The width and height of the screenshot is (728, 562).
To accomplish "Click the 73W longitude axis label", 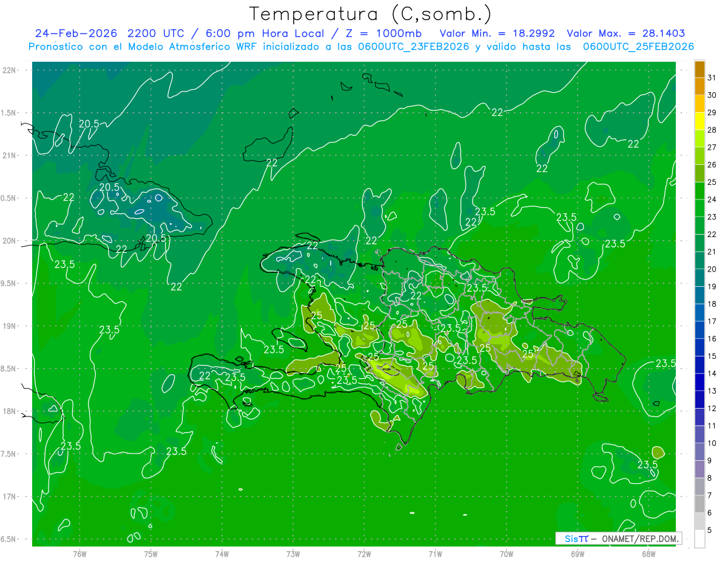I will click(x=293, y=554).
